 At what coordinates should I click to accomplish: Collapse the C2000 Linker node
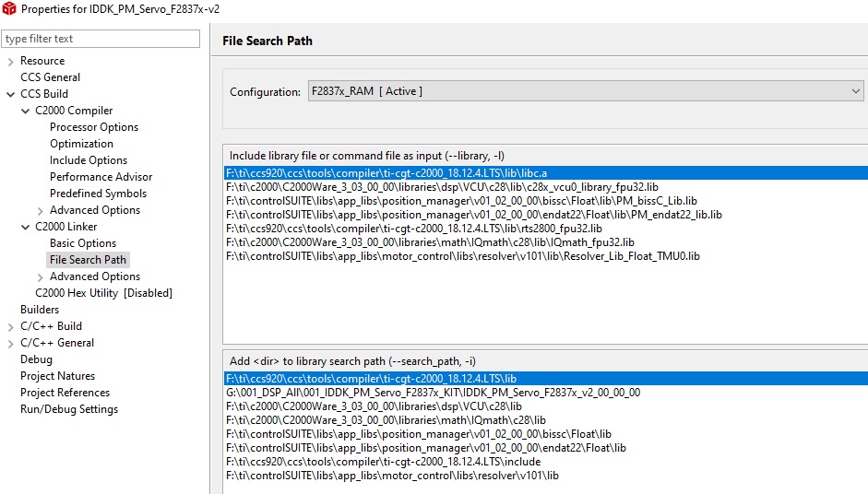coord(26,227)
